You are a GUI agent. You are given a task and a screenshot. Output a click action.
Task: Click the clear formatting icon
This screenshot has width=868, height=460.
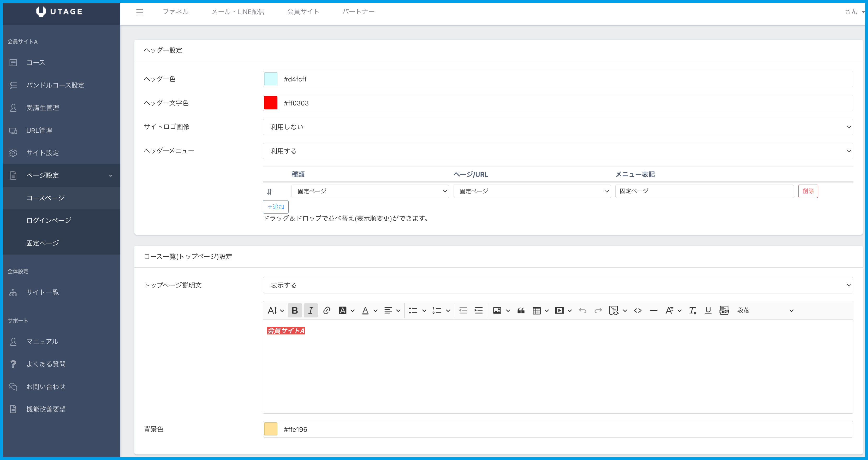(x=692, y=310)
